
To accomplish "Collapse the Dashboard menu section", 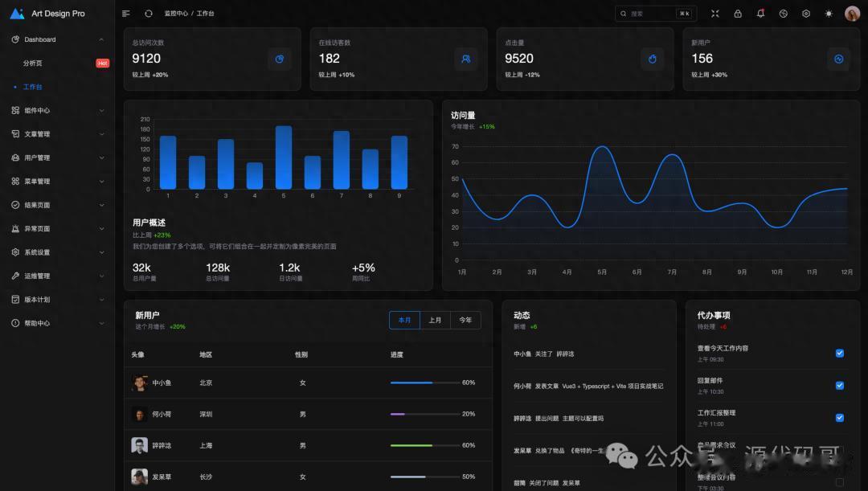I will [58, 39].
